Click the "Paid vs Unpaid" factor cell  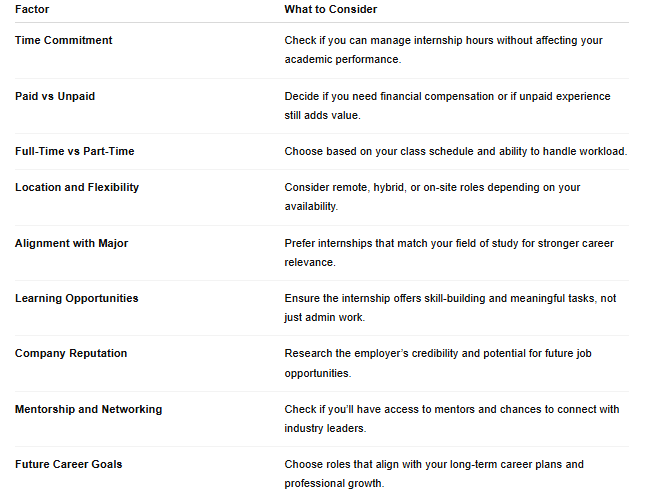[x=55, y=97]
